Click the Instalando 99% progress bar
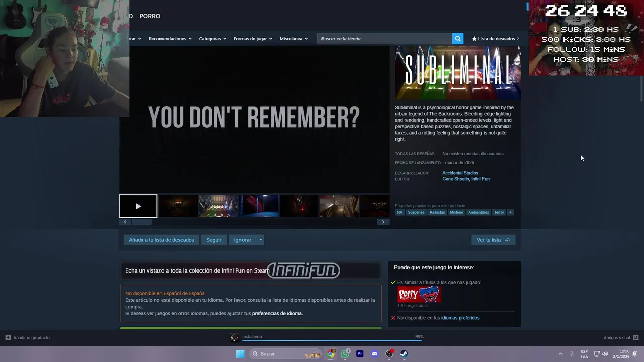The width and height of the screenshot is (644, 362). (x=332, y=340)
